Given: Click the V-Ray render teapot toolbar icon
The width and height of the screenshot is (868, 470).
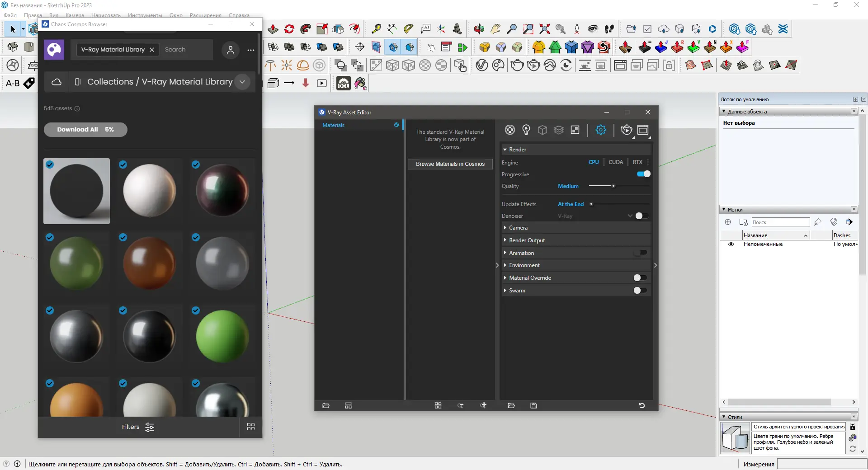Looking at the screenshot, I should [x=517, y=66].
